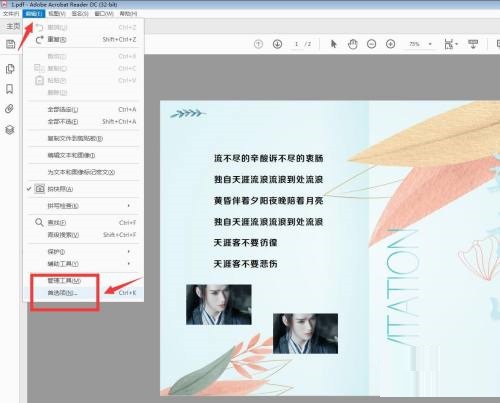The height and width of the screenshot is (403, 500).
Task: Open the zoom percentage 75% dropdown
Action: click(x=420, y=44)
